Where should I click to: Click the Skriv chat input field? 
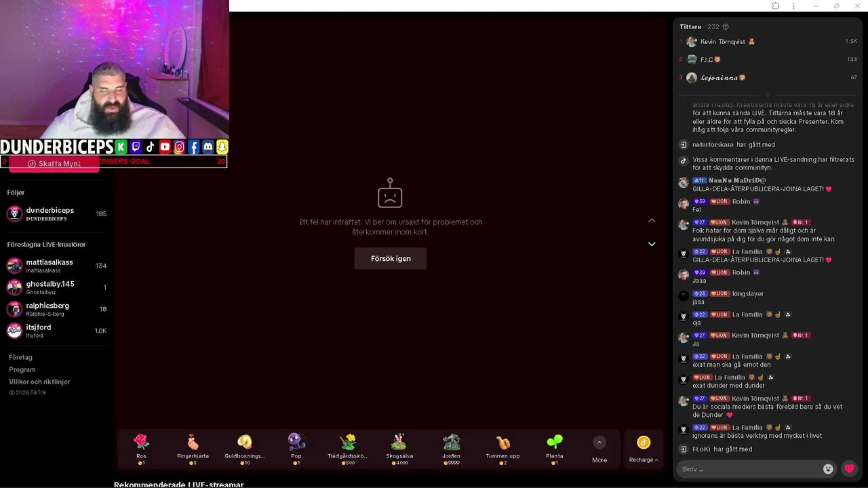pyautogui.click(x=749, y=469)
